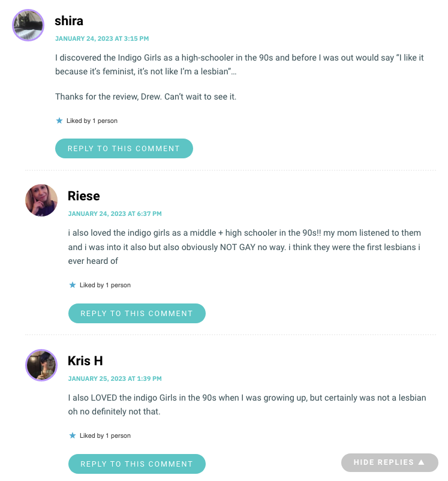448x481 pixels.
Task: Click shira's cat avatar picture
Action: point(28,25)
